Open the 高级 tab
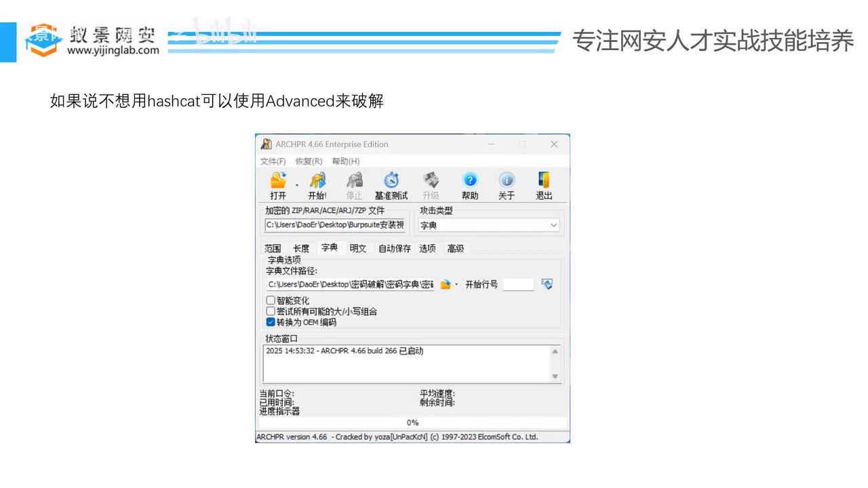This screenshot has width=868, height=488. click(x=456, y=249)
